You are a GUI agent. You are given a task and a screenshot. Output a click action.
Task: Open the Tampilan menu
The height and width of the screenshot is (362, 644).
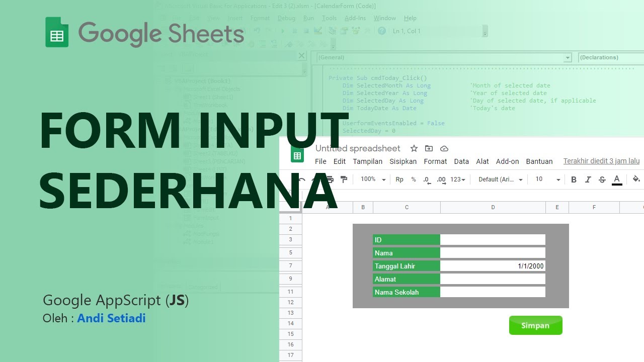pos(368,161)
